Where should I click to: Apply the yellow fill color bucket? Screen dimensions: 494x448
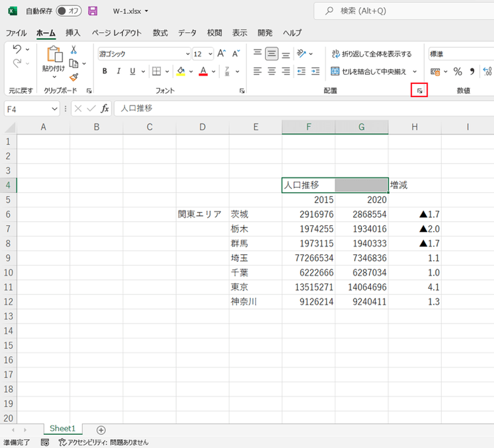coord(181,71)
